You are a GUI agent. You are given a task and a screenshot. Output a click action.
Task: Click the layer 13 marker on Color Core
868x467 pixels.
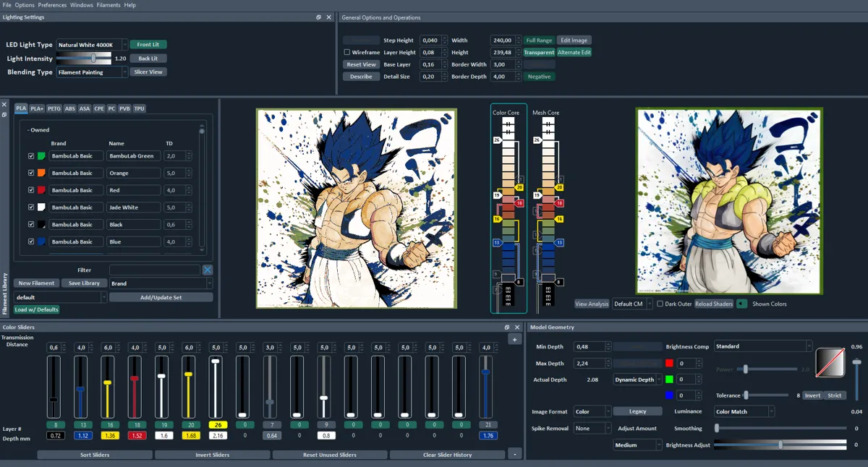tap(497, 242)
